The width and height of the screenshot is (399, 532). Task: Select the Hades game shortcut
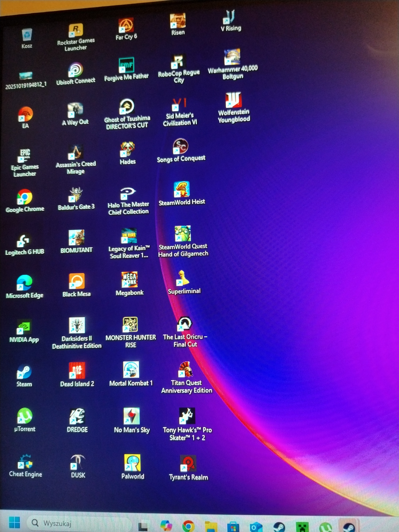point(127,149)
